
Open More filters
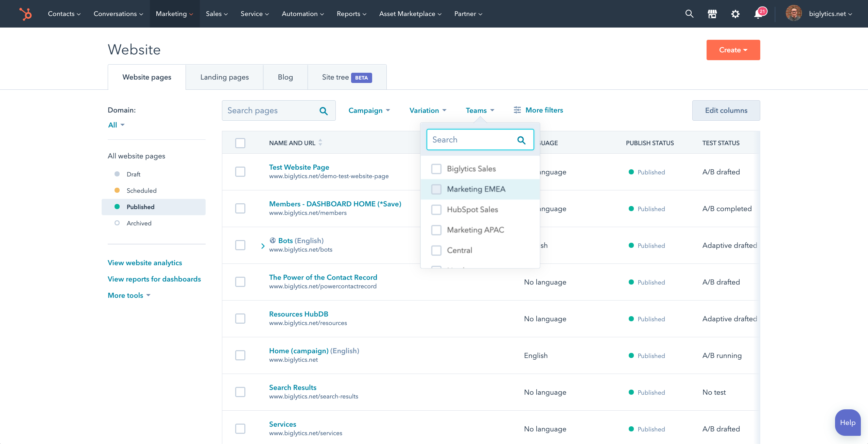pos(538,110)
